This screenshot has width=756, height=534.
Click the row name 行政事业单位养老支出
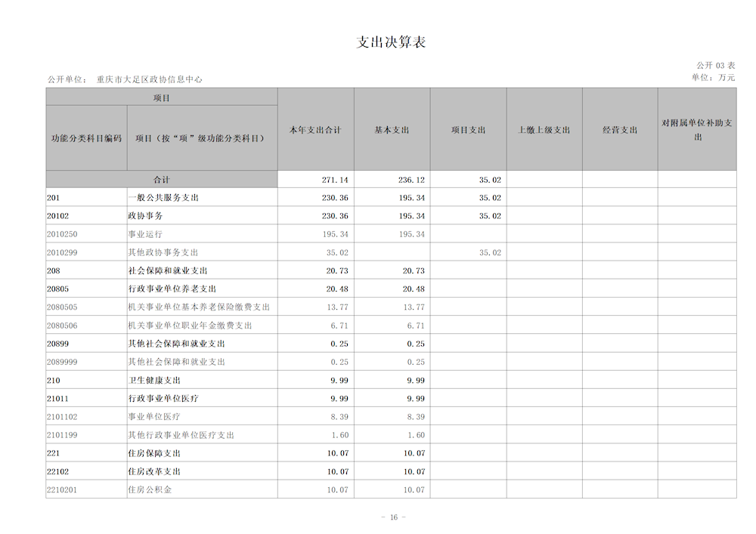click(172, 289)
